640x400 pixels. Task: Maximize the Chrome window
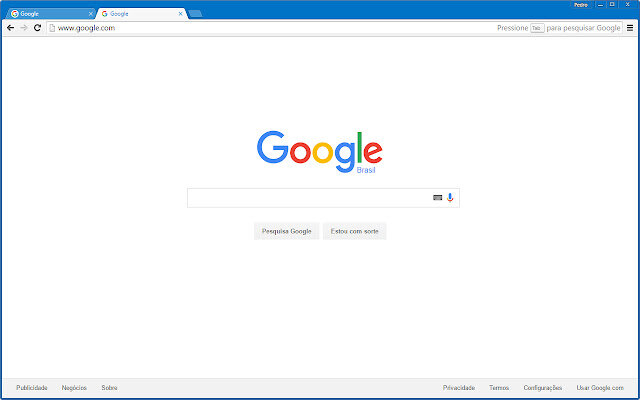612,5
